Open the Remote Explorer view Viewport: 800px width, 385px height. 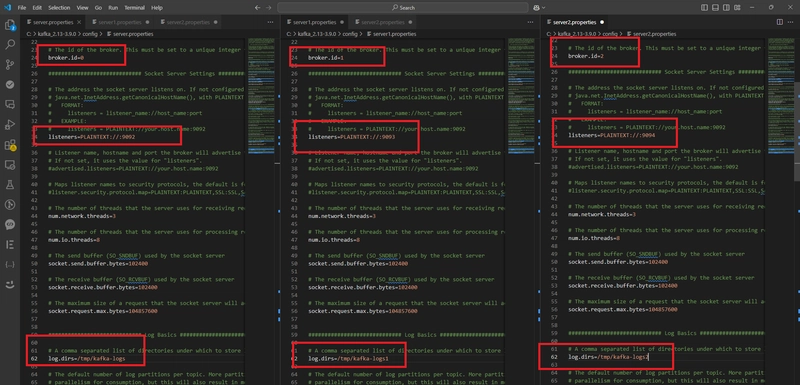10,165
